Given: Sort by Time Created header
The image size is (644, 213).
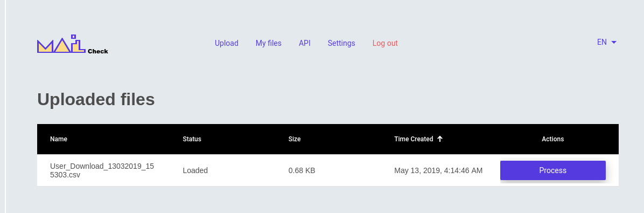Looking at the screenshot, I should pyautogui.click(x=414, y=139).
